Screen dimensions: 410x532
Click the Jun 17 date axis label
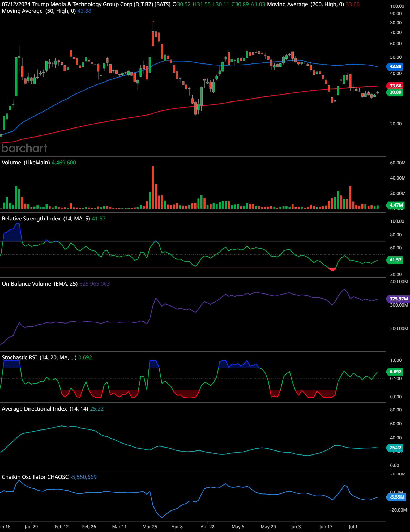(326, 527)
